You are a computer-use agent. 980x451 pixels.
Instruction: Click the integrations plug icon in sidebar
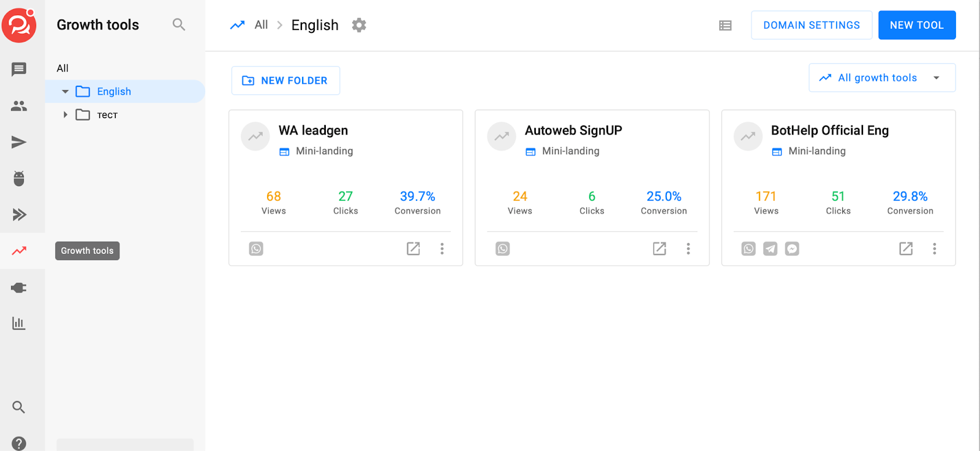coord(19,288)
